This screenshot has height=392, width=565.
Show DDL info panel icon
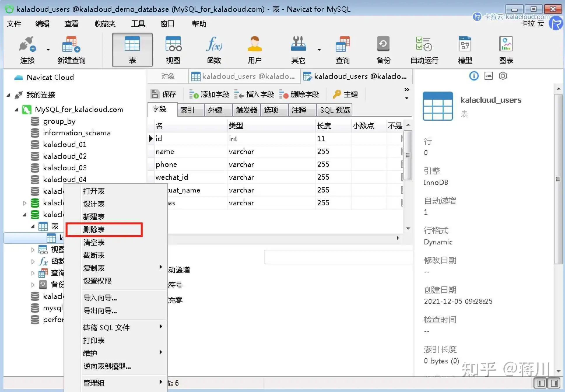(488, 76)
